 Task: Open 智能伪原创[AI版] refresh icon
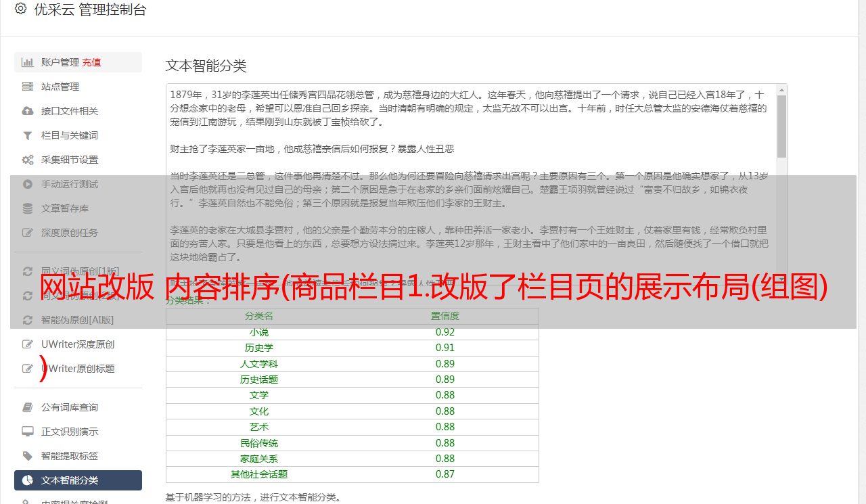pyautogui.click(x=28, y=320)
